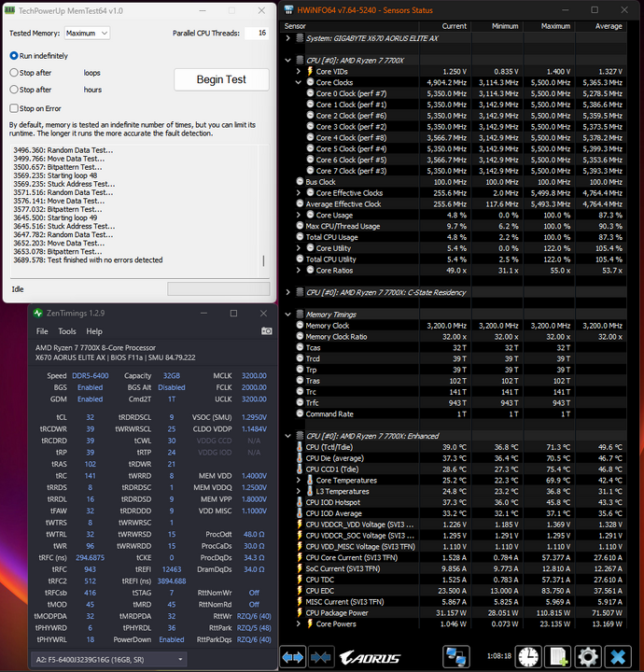Viewport: 644px width, 672px height.
Task: Click the MemTest64 app icon in title bar
Action: pyautogui.click(x=9, y=10)
